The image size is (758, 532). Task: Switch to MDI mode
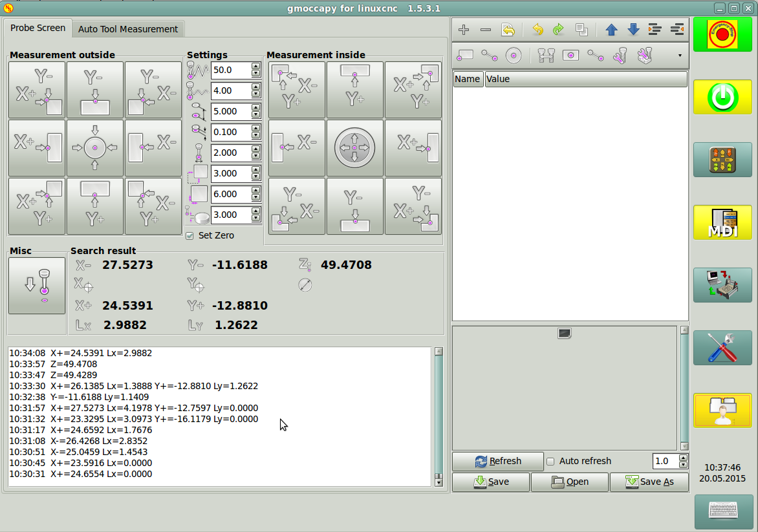(722, 222)
